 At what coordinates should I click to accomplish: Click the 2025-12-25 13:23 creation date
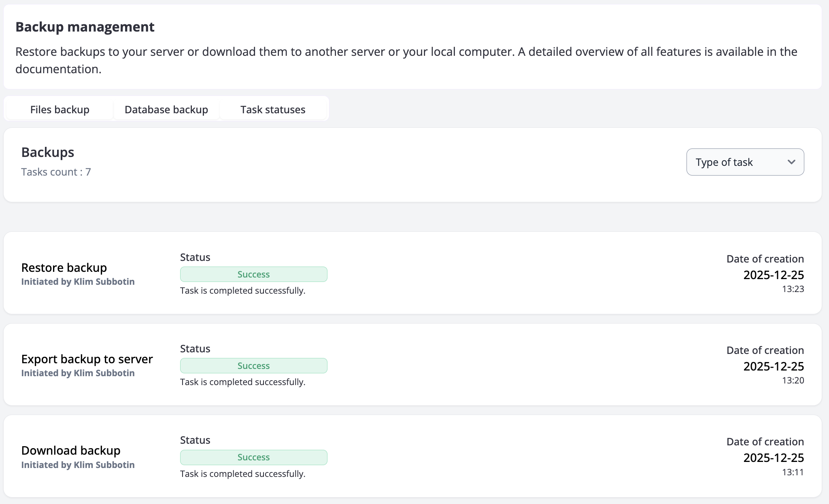click(773, 275)
